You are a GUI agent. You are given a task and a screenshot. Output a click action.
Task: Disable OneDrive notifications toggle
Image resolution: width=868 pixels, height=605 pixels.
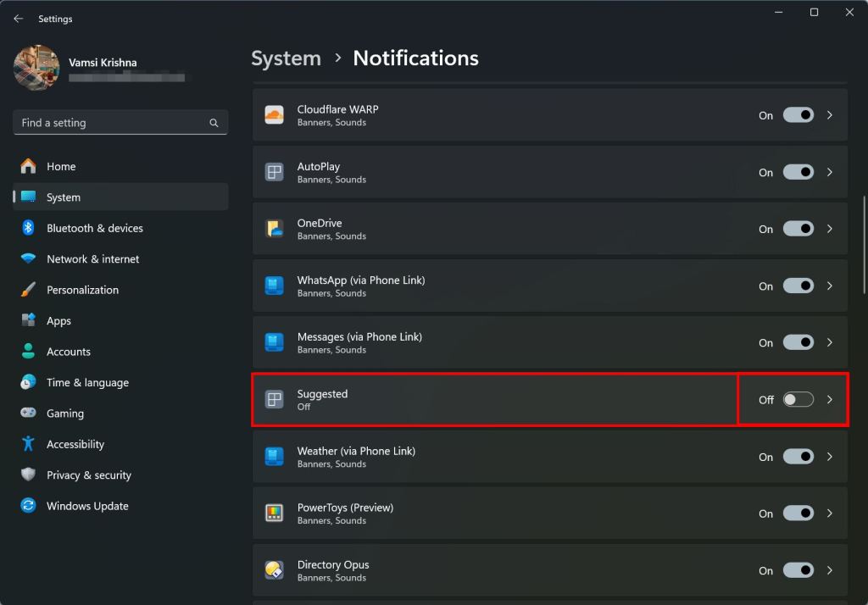pos(798,229)
